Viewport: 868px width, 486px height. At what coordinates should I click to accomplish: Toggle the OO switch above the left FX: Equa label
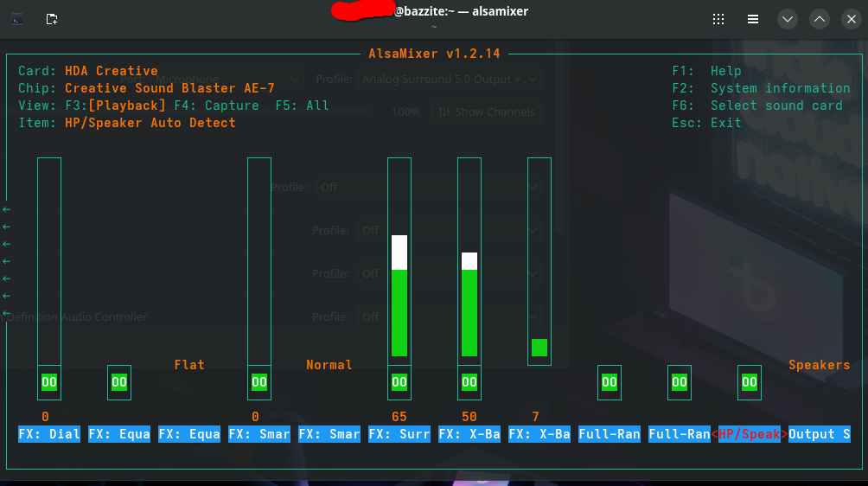[x=119, y=382]
